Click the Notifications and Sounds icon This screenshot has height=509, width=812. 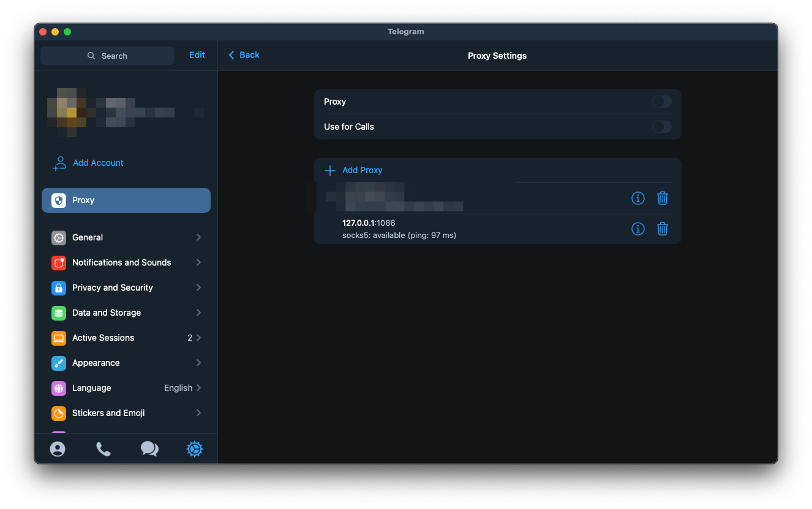coord(59,262)
